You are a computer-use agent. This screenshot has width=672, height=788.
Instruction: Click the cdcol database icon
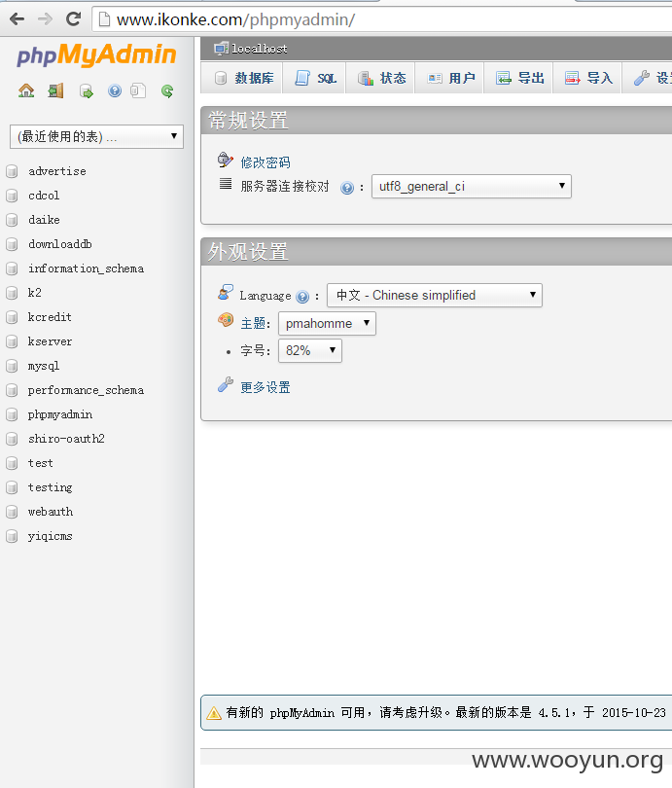[12, 196]
